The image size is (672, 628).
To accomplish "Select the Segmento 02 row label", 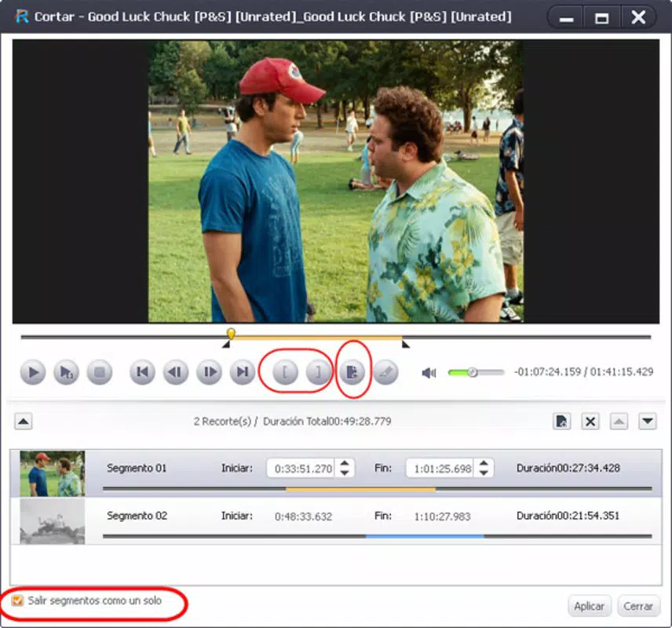I will (137, 516).
